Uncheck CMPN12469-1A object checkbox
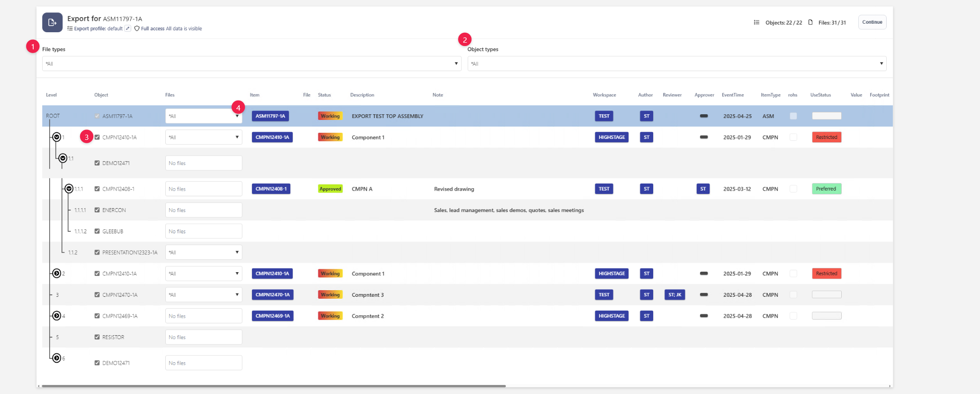980x394 pixels. coord(97,316)
